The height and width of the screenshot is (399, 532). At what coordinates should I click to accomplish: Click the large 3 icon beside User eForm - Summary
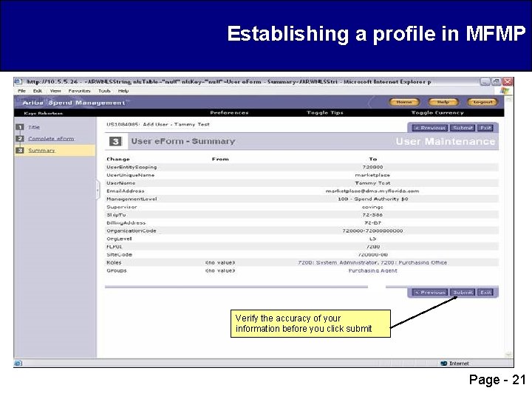(x=115, y=141)
